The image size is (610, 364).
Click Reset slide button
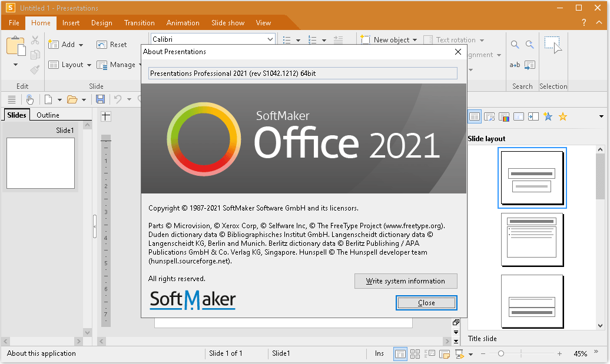[112, 45]
